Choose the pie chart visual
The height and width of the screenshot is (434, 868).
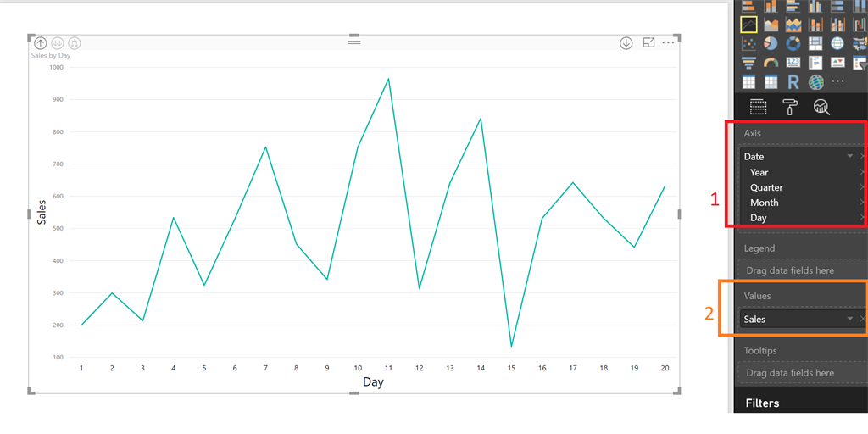[771, 43]
